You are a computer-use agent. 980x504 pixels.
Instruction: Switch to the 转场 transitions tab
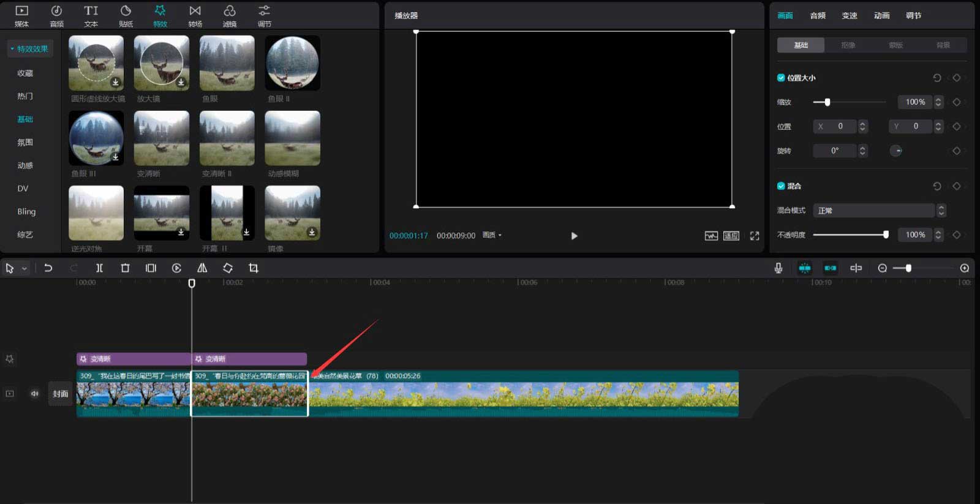[x=195, y=16]
